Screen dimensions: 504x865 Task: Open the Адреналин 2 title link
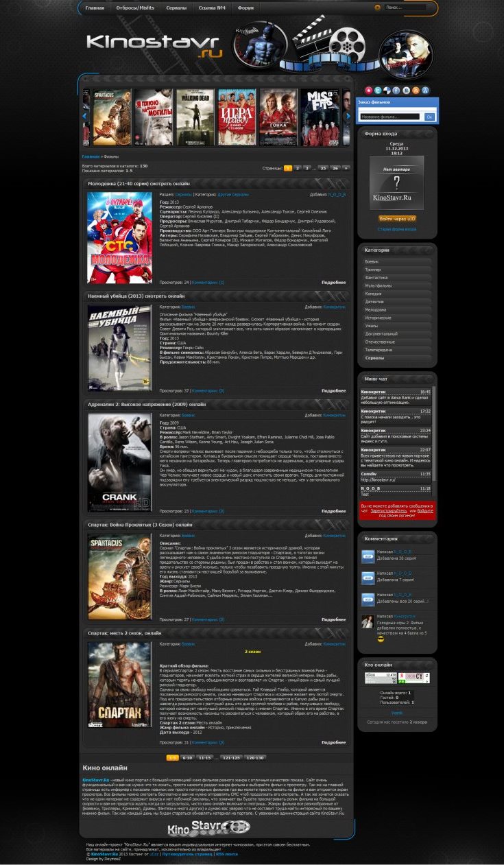click(147, 404)
